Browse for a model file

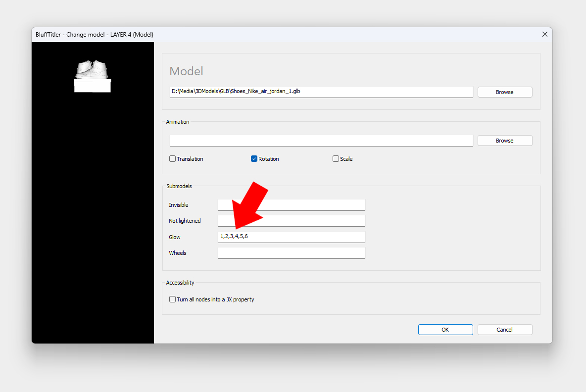point(504,92)
